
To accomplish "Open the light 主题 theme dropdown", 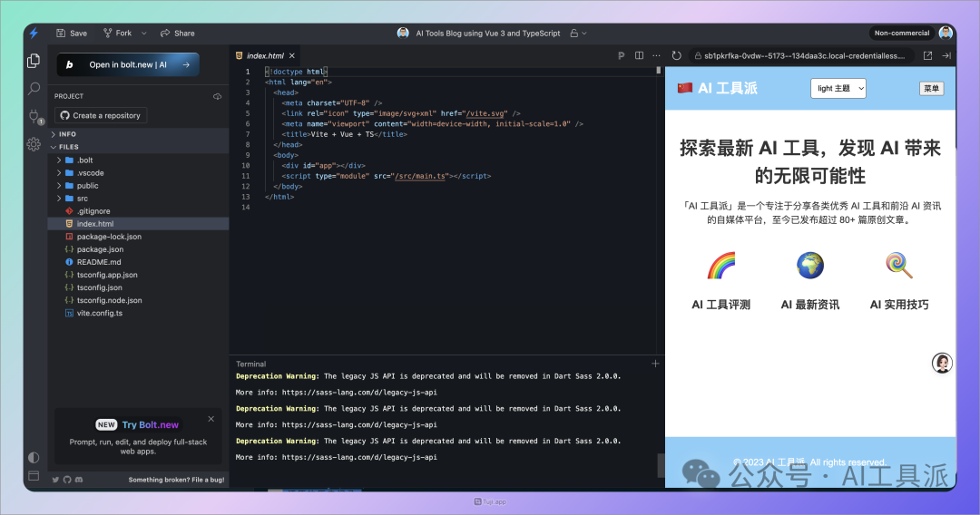I will (x=838, y=88).
